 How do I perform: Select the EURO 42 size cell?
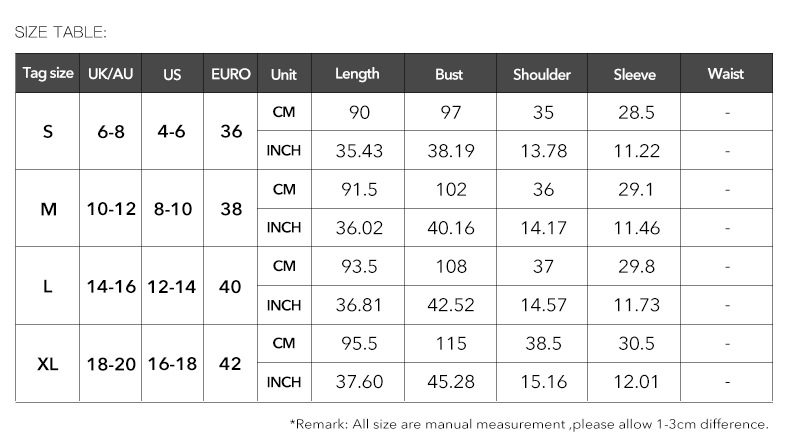[x=230, y=363]
